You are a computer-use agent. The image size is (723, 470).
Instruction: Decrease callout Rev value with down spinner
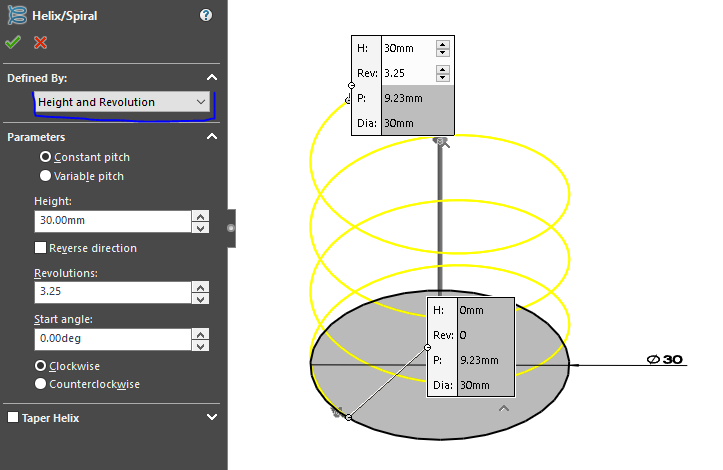[x=443, y=77]
